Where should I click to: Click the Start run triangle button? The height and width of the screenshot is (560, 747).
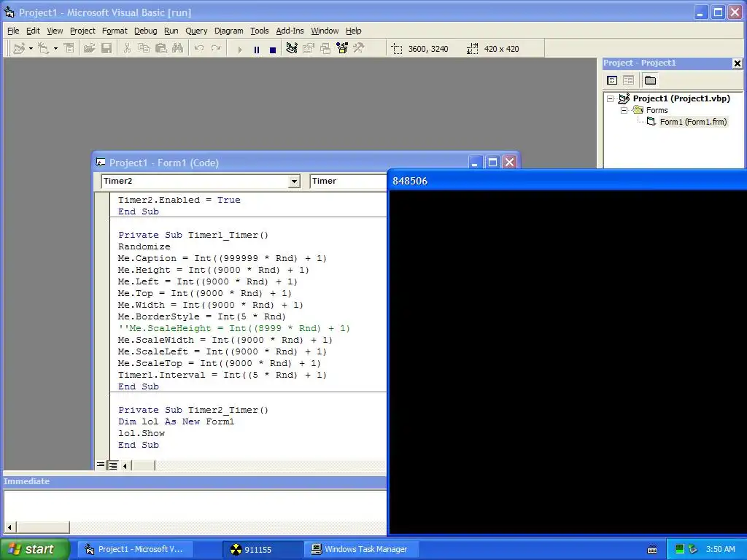[x=239, y=49]
